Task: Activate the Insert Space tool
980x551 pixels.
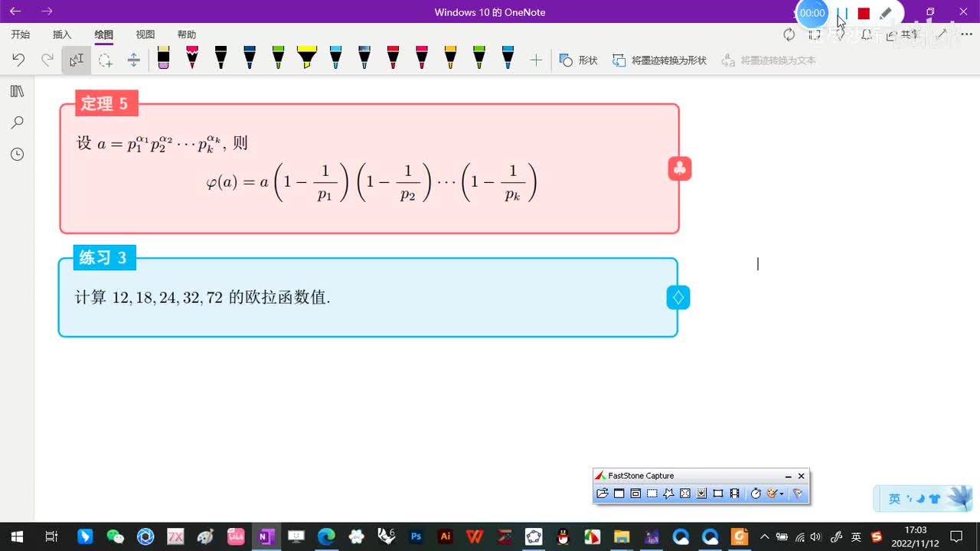Action: (134, 60)
